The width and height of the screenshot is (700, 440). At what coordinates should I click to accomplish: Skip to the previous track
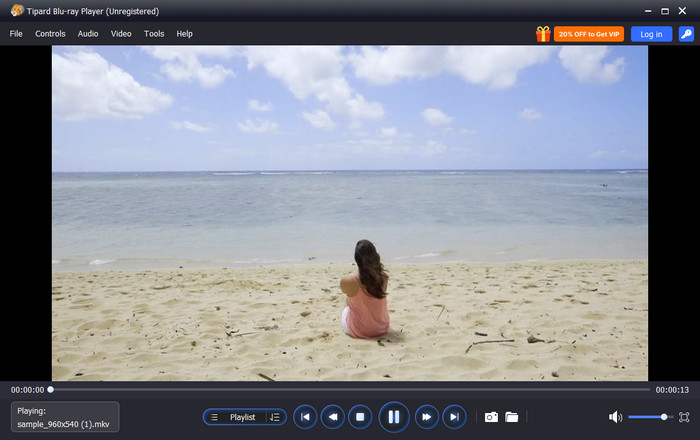[305, 417]
